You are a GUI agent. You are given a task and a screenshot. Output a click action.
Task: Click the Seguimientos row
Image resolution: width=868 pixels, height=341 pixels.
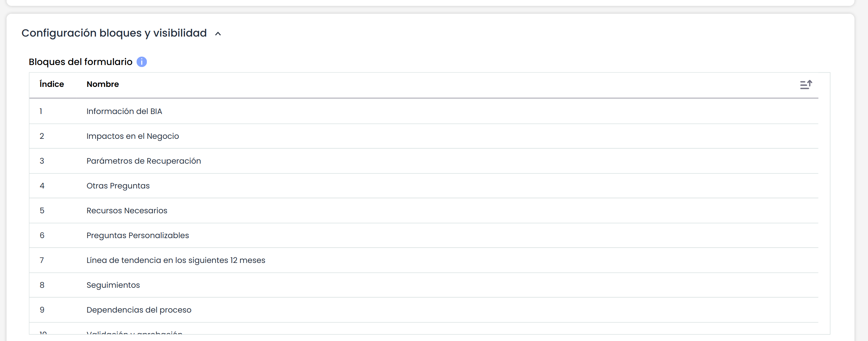424,285
